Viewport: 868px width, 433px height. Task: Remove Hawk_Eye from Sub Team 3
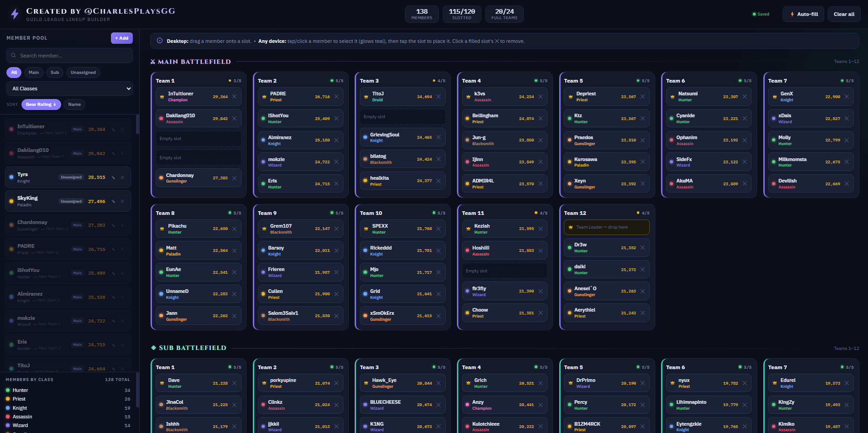point(438,383)
